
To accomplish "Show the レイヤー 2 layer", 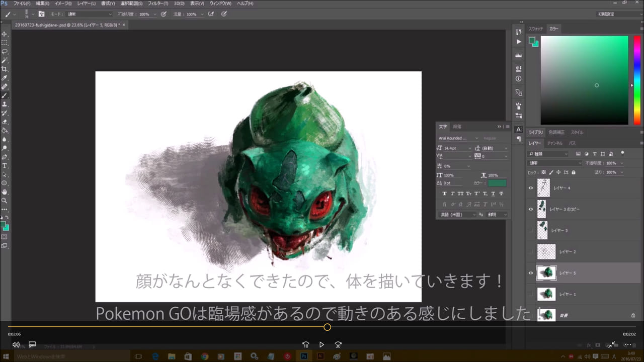I will [531, 251].
